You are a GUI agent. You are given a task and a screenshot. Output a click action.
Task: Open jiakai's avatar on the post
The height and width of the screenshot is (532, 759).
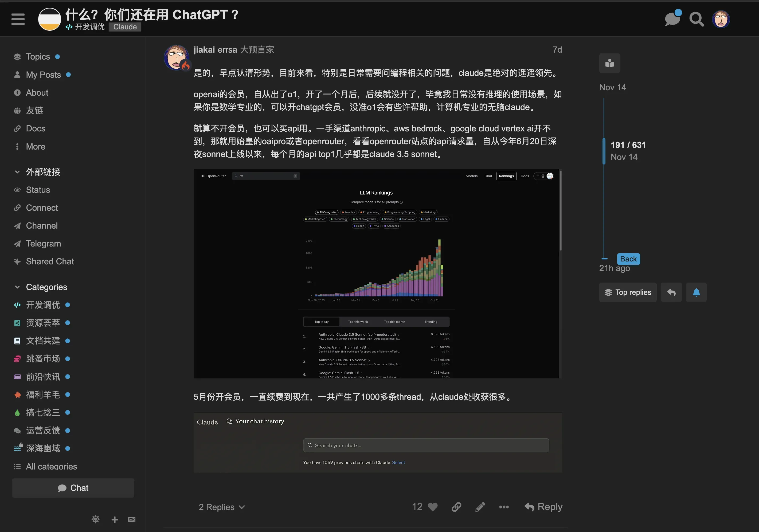(x=177, y=58)
